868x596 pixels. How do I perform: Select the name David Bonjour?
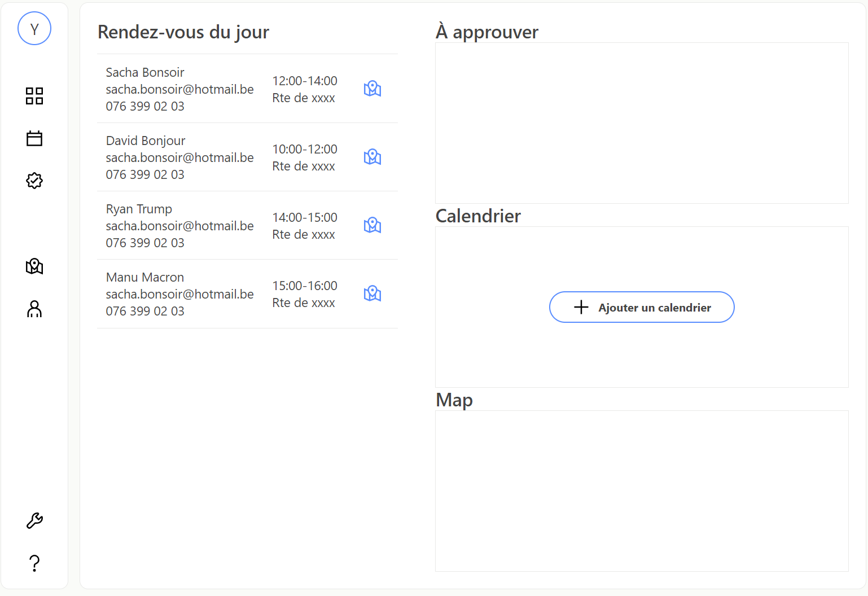pos(146,141)
